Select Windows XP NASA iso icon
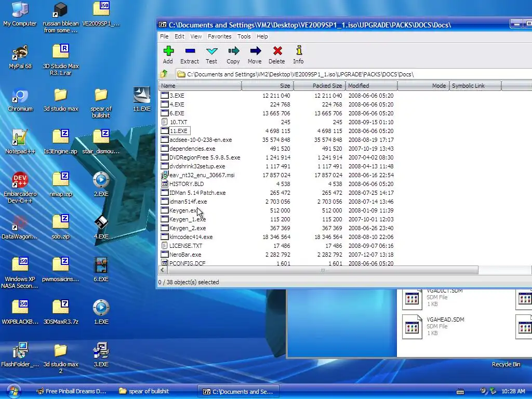Viewport: 532px width, 399px height. click(20, 273)
